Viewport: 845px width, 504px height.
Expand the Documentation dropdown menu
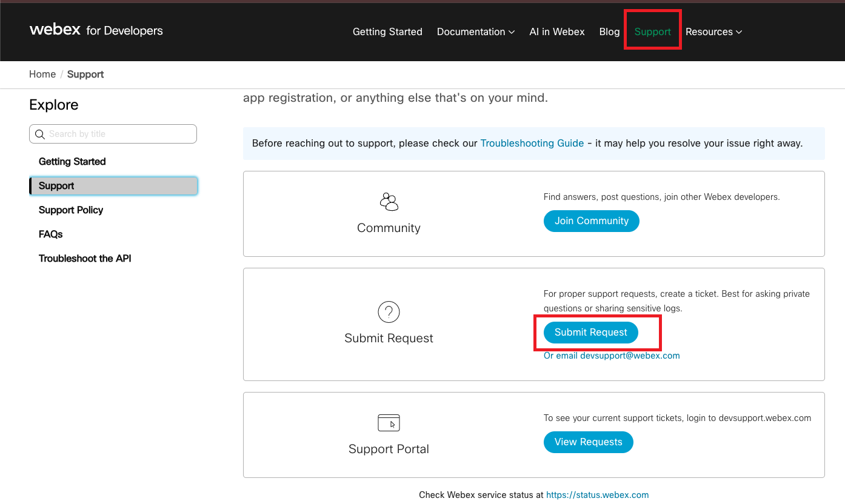tap(476, 31)
